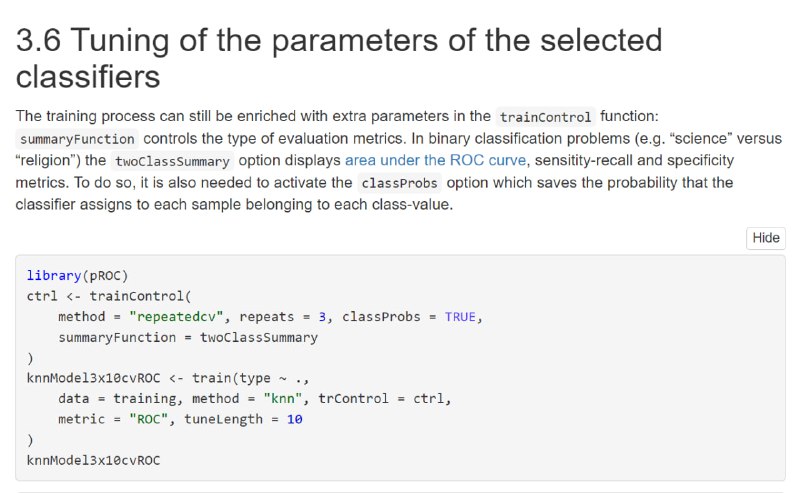Click the Hide button above code block

pyautogui.click(x=765, y=238)
